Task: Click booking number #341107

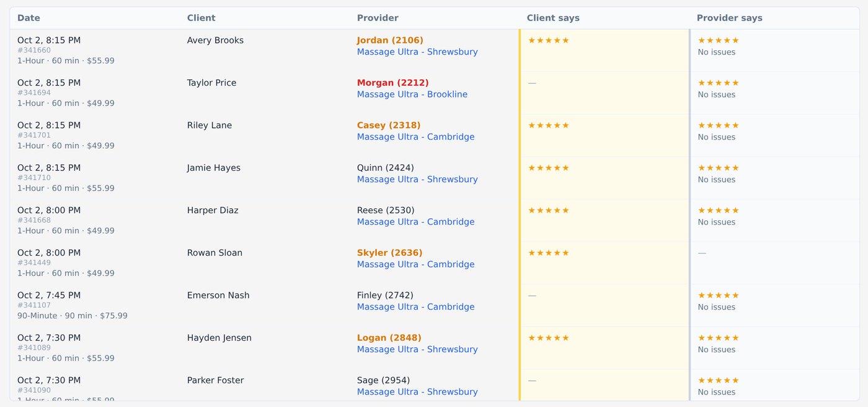Action: (x=34, y=305)
